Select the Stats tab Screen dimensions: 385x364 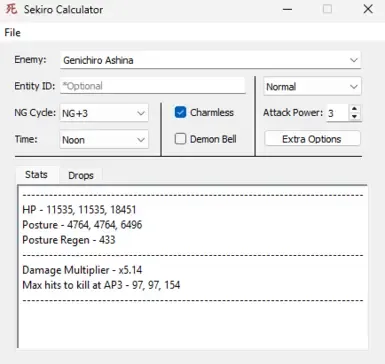pyautogui.click(x=36, y=175)
